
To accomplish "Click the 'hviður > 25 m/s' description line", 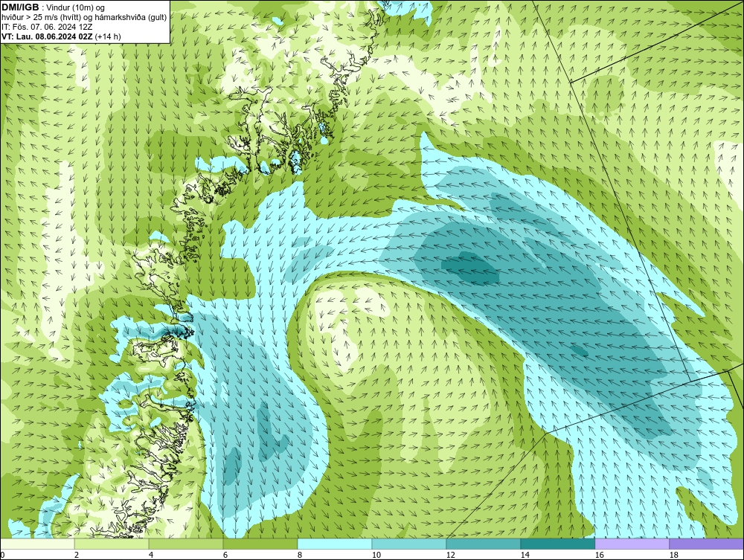I will click(x=84, y=18).
